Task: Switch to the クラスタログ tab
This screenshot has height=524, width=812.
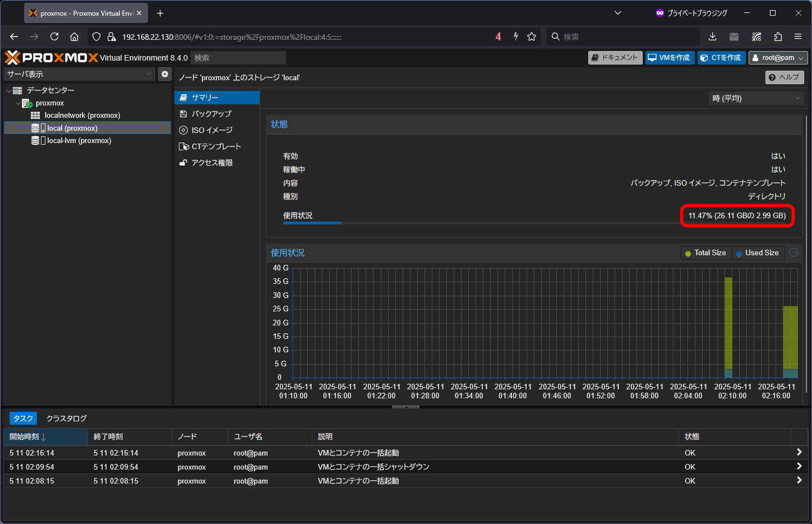Action: tap(67, 419)
